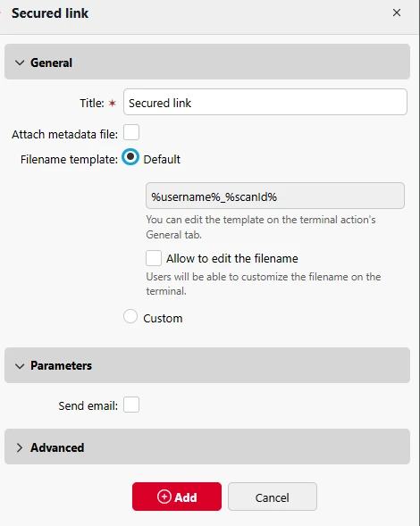Click the General section header label
The width and height of the screenshot is (420, 526).
point(51,63)
